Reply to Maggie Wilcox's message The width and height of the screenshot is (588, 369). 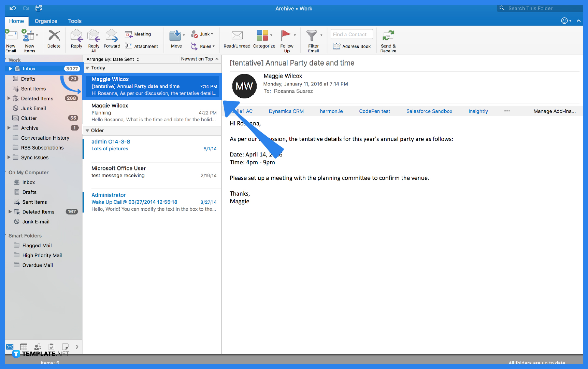(76, 39)
